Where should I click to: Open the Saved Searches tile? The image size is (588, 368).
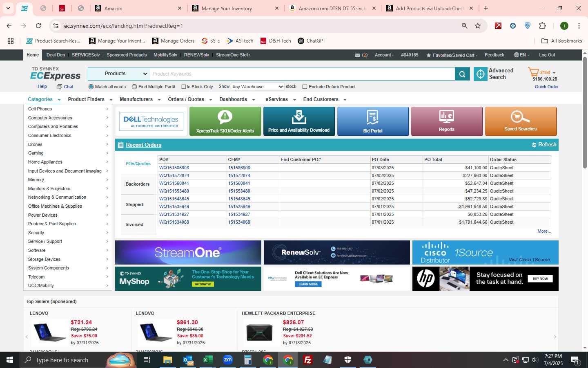click(521, 121)
